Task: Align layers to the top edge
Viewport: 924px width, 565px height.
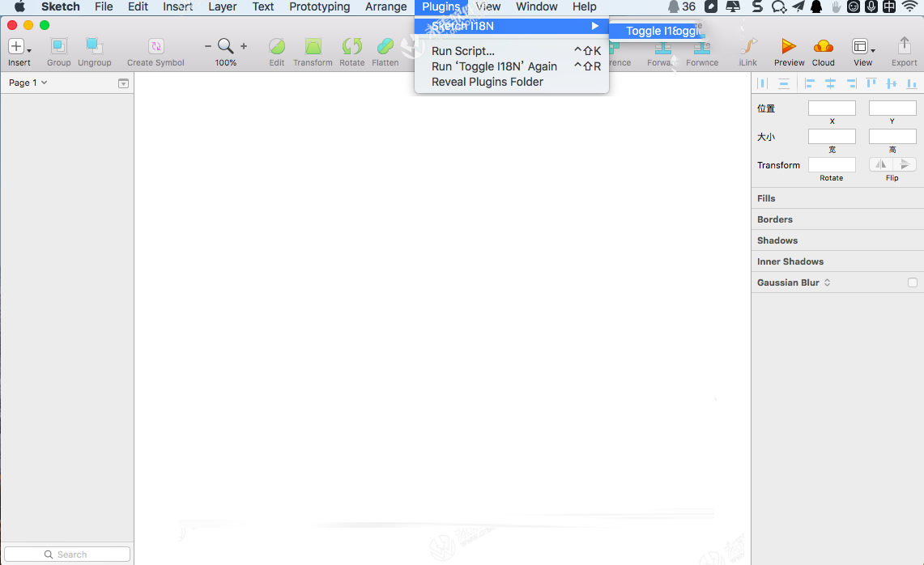Action: pyautogui.click(x=871, y=83)
